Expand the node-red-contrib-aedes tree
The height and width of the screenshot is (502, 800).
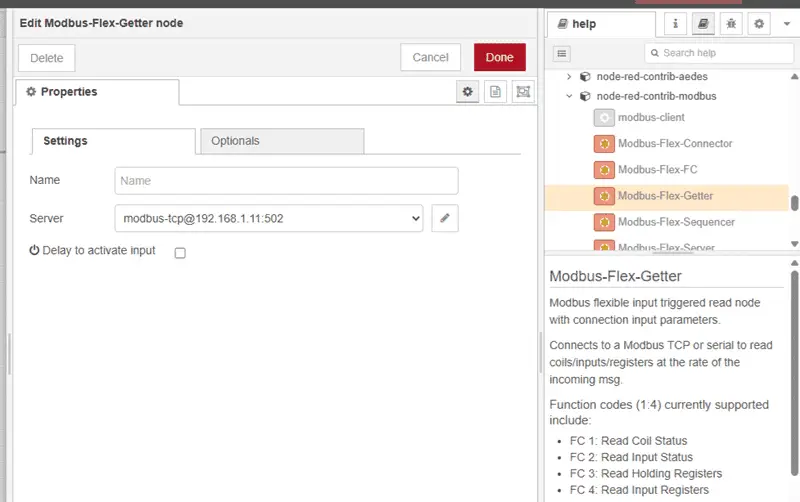click(569, 77)
